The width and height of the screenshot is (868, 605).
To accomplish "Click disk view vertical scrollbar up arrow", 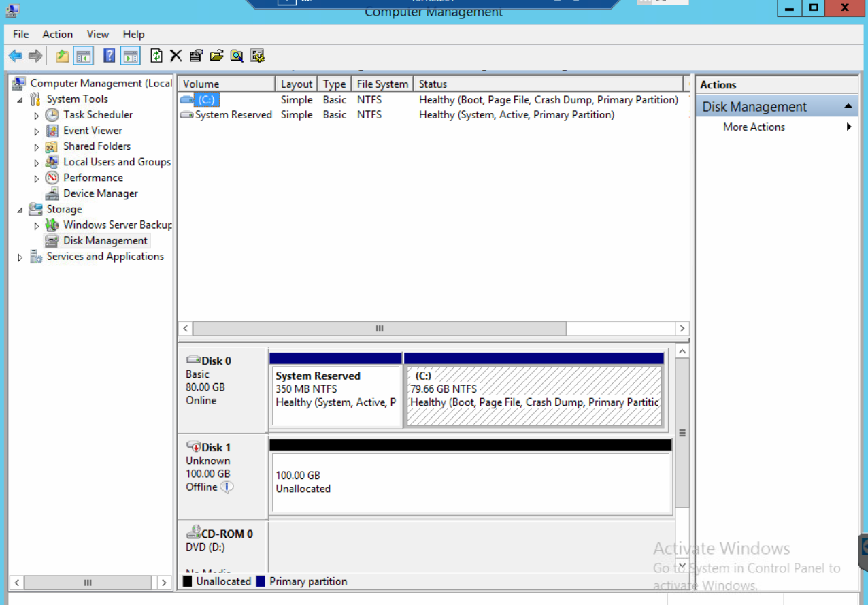I will (682, 351).
